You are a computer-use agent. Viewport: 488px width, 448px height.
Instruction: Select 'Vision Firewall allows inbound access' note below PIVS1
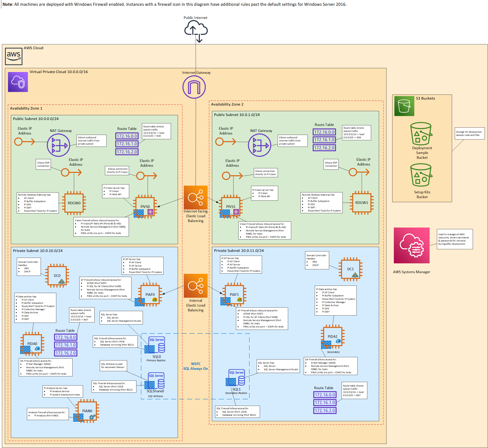coord(265,231)
